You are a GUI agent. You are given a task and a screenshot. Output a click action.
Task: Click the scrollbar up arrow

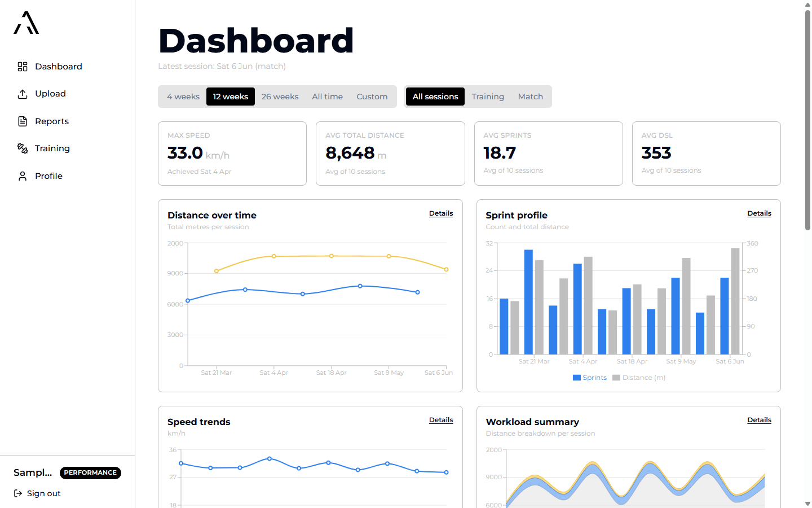point(807,5)
